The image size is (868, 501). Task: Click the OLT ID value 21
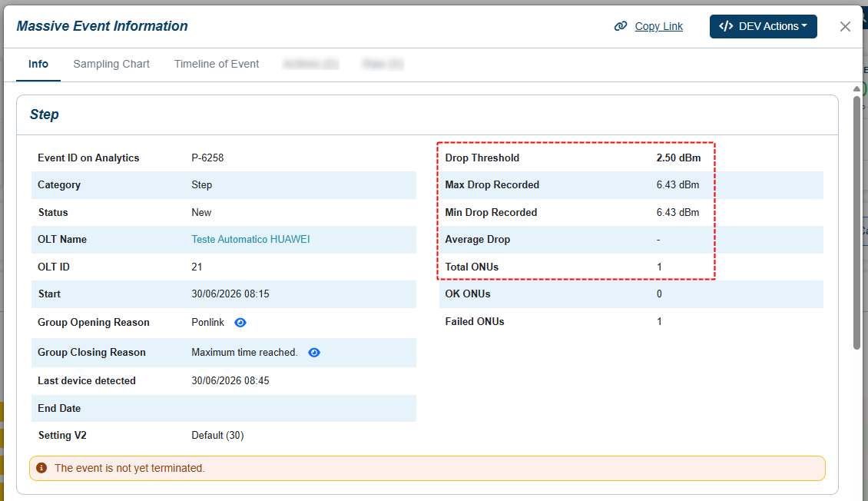pyautogui.click(x=197, y=267)
